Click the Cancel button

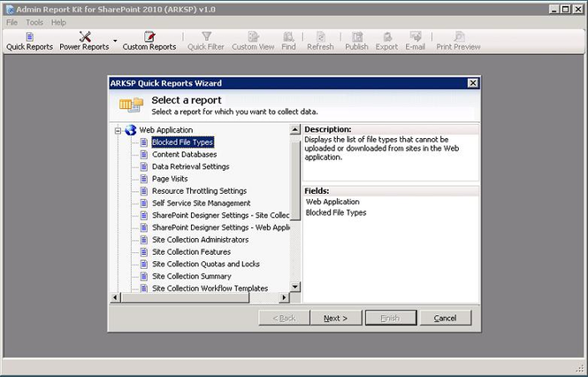coord(445,318)
